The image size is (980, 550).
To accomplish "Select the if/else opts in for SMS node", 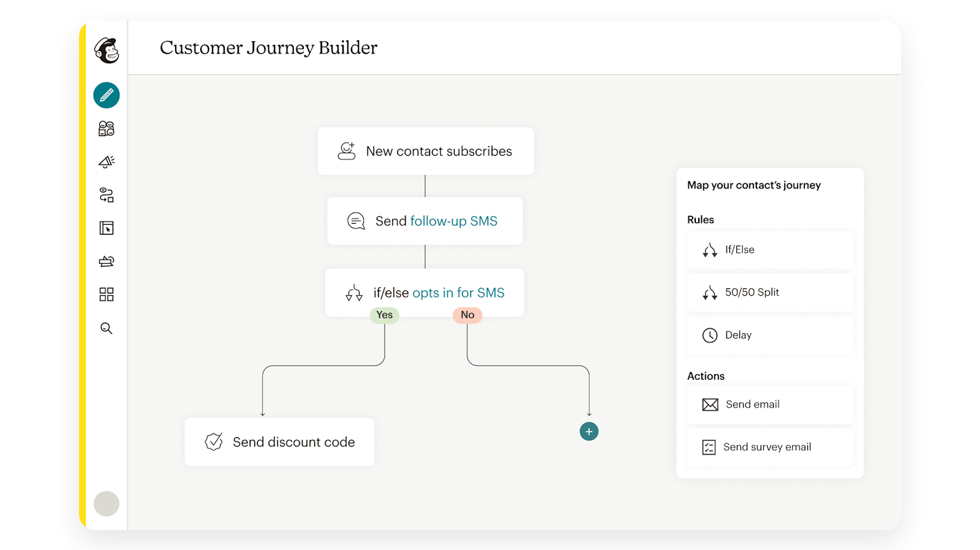I will tap(424, 293).
